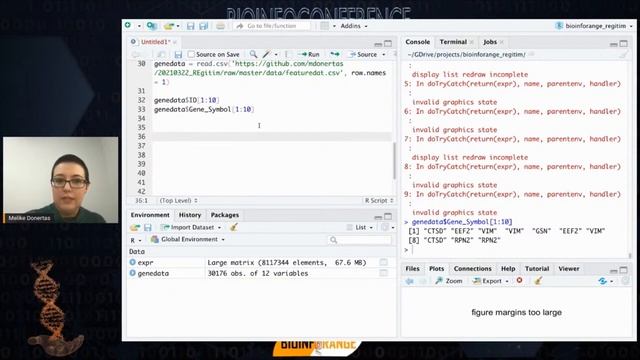Click the console clear broom icon
This screenshot has height=360, width=640.
[624, 54]
